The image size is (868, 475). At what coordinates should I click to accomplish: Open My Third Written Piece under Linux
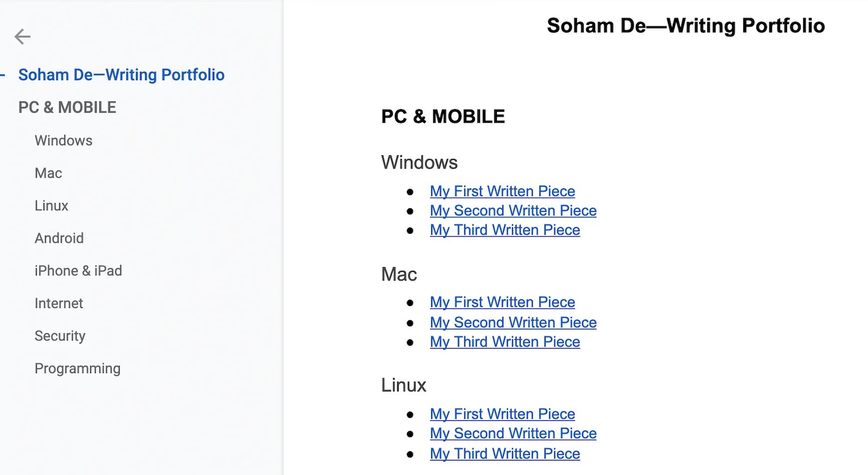(x=505, y=454)
